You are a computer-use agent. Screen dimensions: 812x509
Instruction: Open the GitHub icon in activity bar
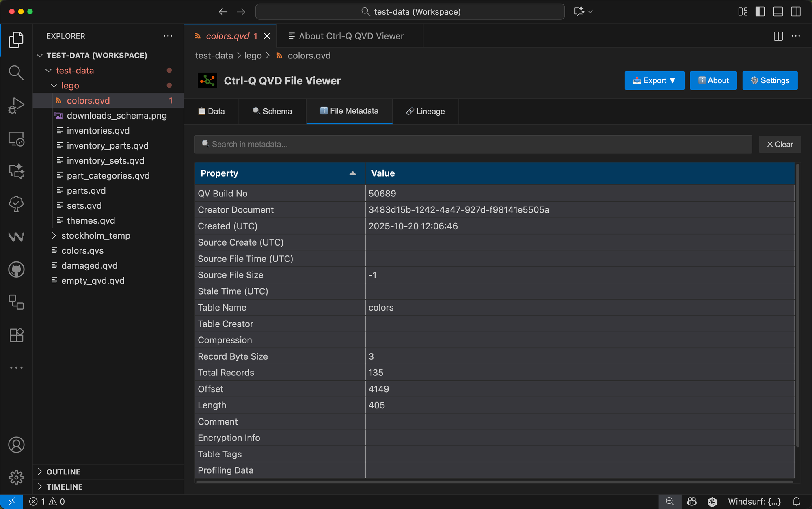point(16,270)
